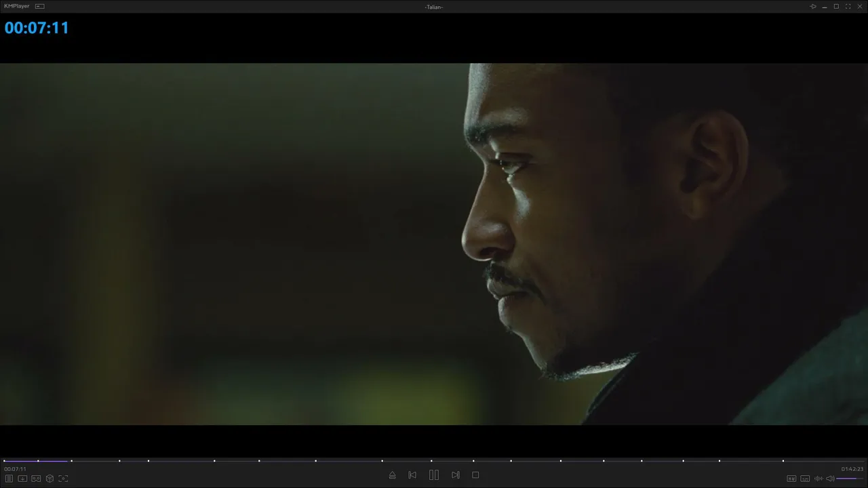Click the screen capture icon
The height and width of the screenshot is (488, 868).
(63, 479)
